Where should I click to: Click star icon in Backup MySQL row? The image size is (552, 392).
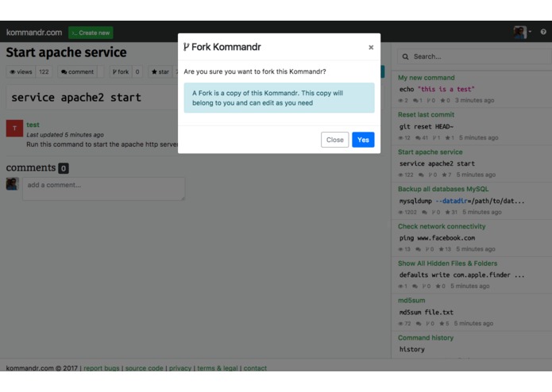pyautogui.click(x=447, y=212)
